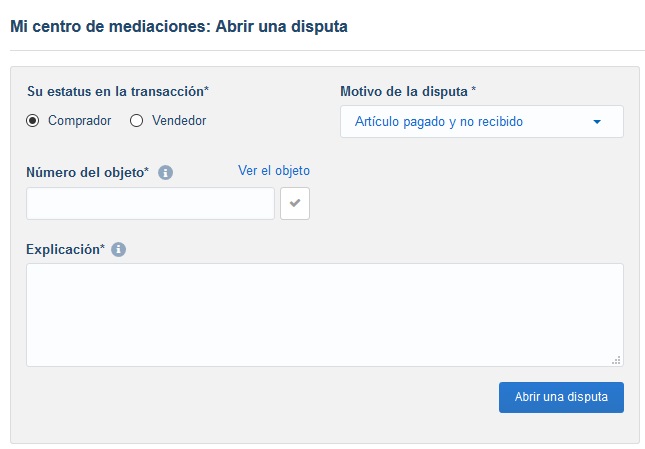Image resolution: width=645 pixels, height=449 pixels.
Task: Click the Su estatus en la transacción label
Action: (118, 91)
